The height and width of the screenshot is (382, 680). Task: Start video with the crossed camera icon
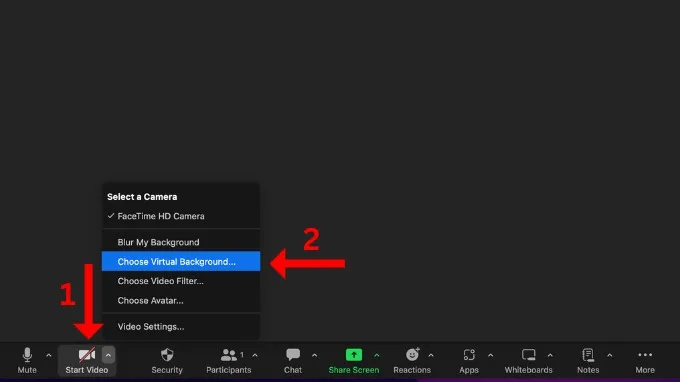pyautogui.click(x=87, y=355)
